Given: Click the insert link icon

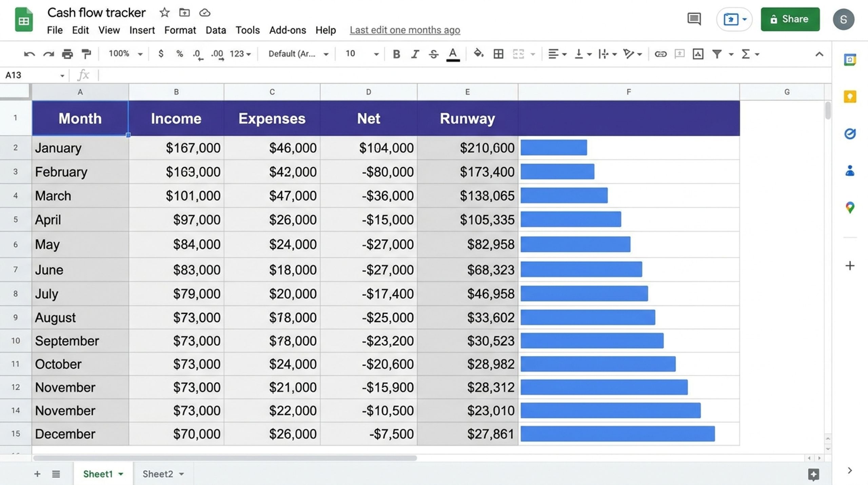Looking at the screenshot, I should pyautogui.click(x=660, y=54).
